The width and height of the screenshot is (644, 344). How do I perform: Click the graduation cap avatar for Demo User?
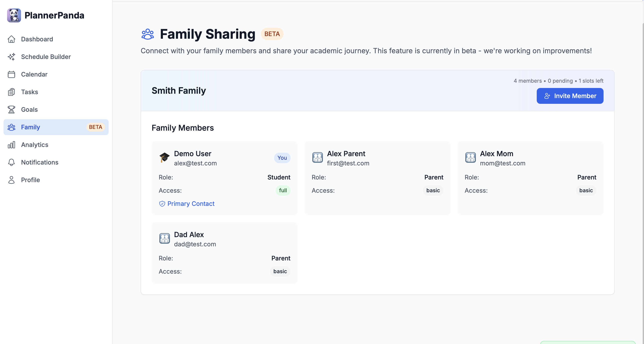coord(164,158)
